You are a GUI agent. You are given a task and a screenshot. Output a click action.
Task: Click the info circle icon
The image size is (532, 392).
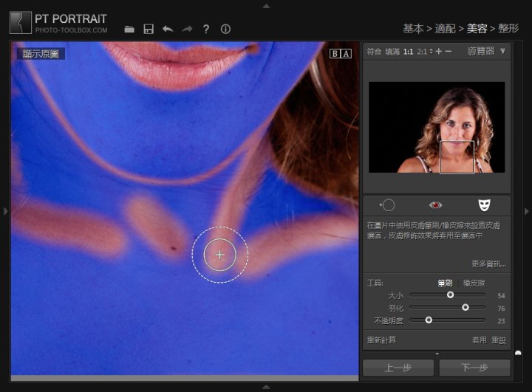225,30
